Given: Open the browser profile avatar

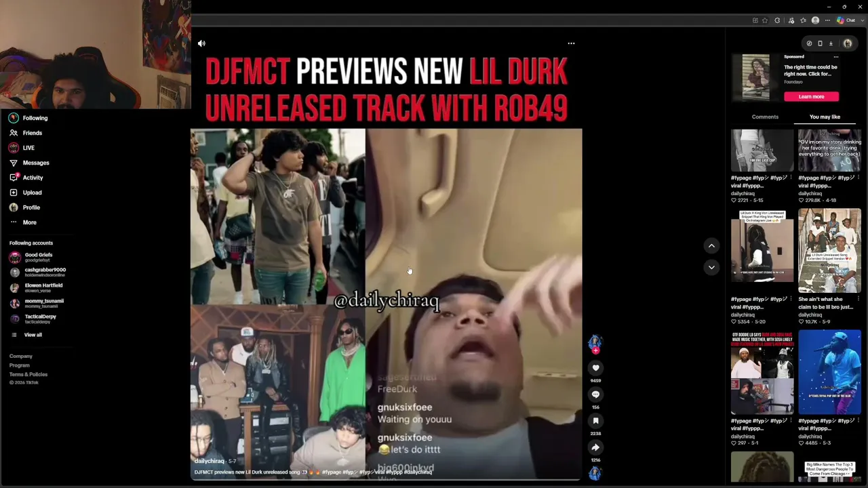Looking at the screenshot, I should (x=815, y=20).
